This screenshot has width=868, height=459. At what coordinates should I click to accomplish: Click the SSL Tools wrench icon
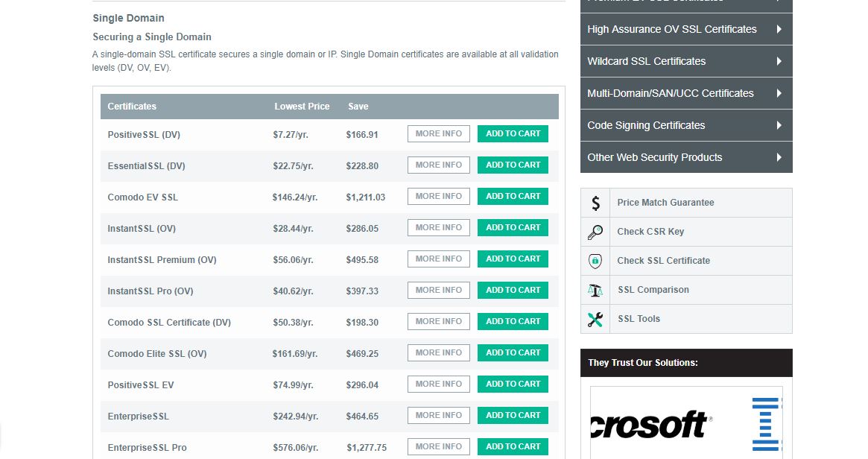[x=595, y=320]
